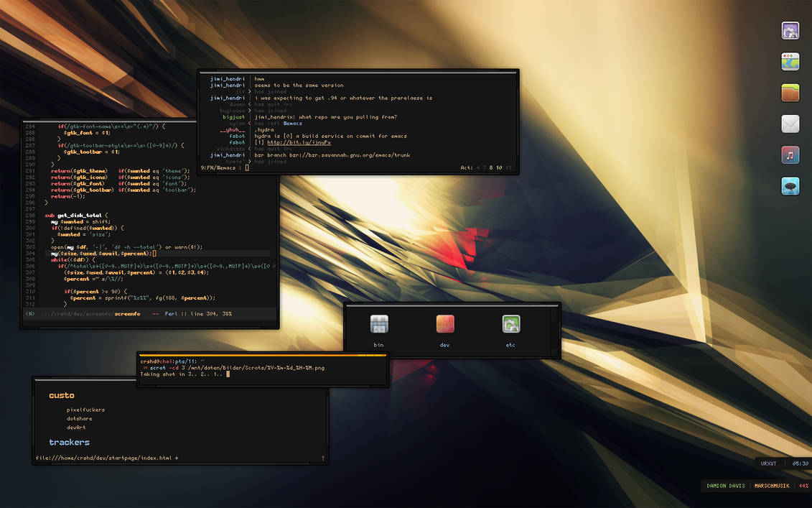Screen dimensions: 812x508
Task: Click the #emacs channel name in leave message
Action: coord(292,124)
